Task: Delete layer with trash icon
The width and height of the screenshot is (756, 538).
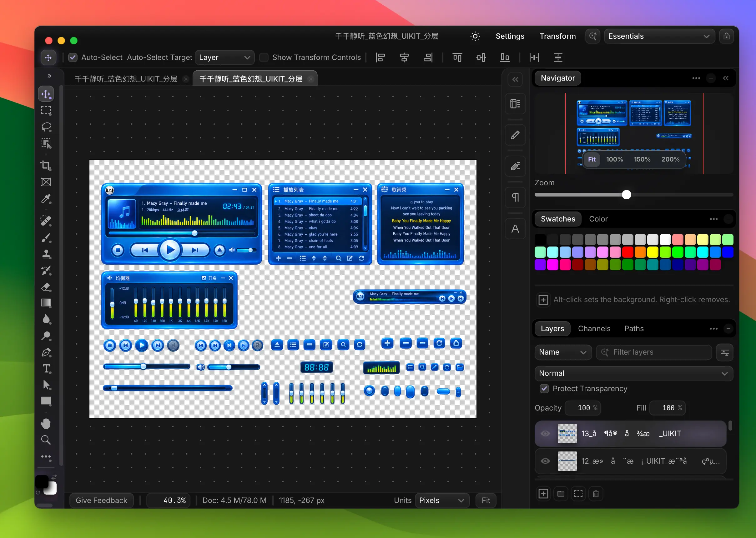Action: [x=596, y=494]
